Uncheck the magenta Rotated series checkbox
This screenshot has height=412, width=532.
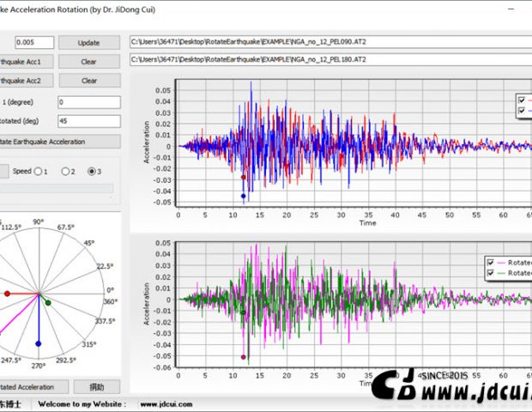tap(491, 262)
